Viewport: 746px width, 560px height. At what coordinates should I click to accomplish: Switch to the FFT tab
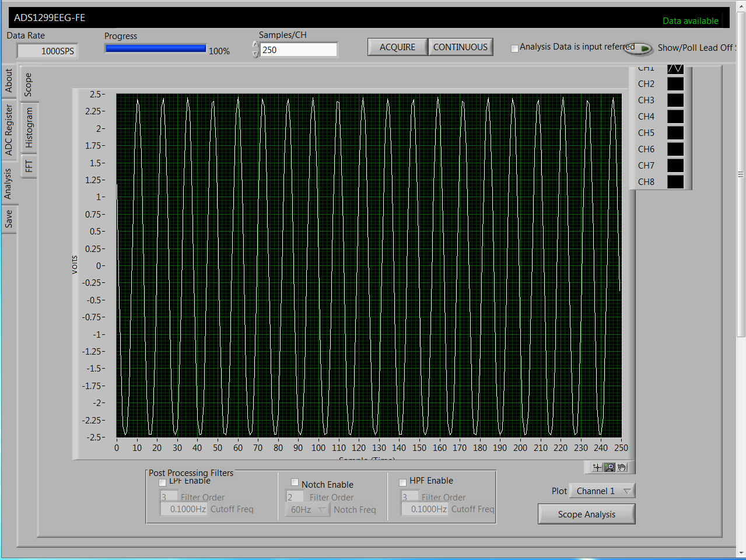pos(29,166)
